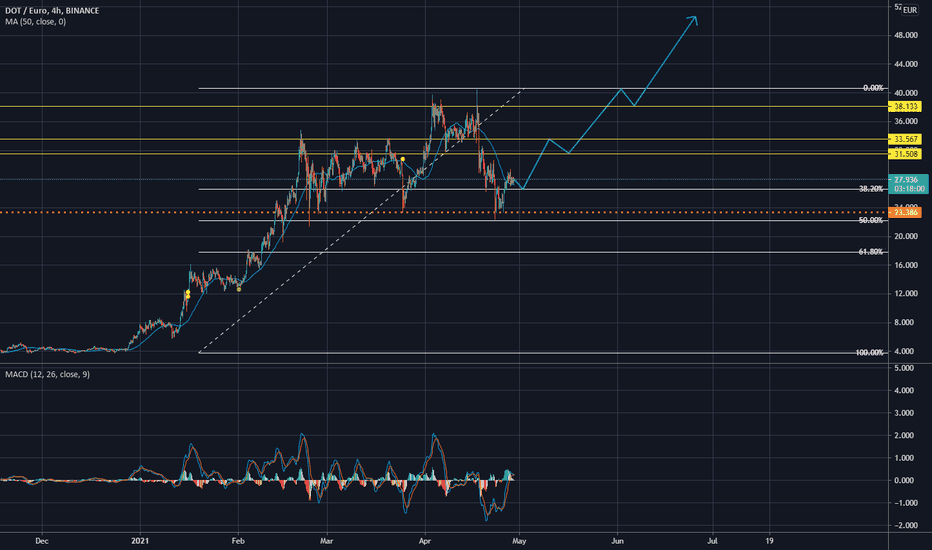Click the 20.000 price axis value
The height and width of the screenshot is (550, 932).
click(x=906, y=237)
